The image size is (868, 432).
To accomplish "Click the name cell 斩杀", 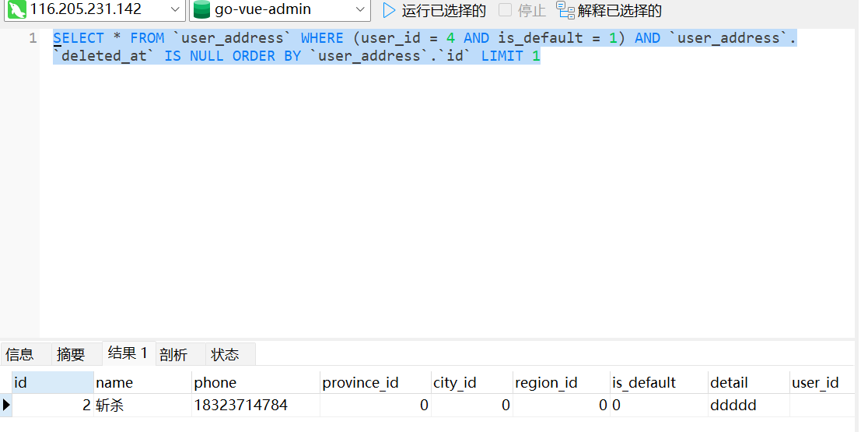I will (x=143, y=406).
